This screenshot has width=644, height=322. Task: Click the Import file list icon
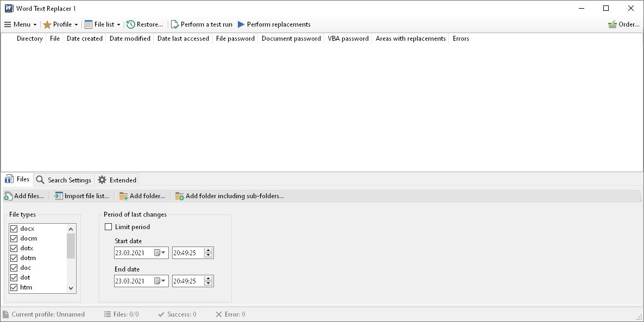click(x=59, y=196)
